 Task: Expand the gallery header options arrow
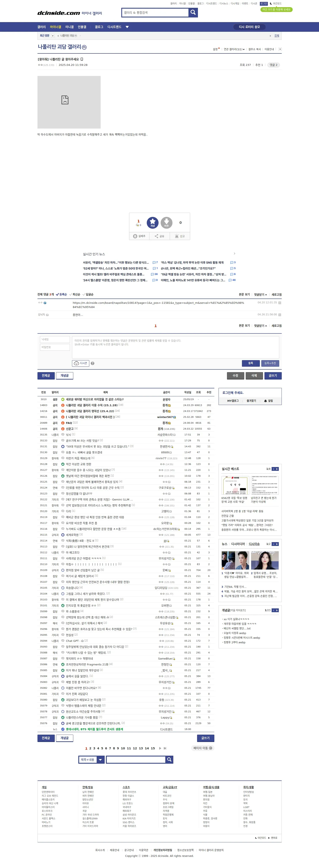coord(280,49)
